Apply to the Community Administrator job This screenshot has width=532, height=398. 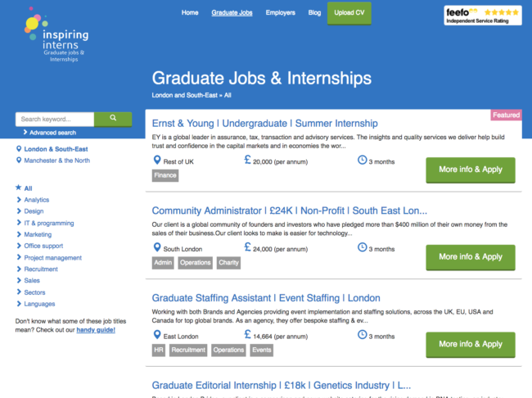pyautogui.click(x=470, y=256)
